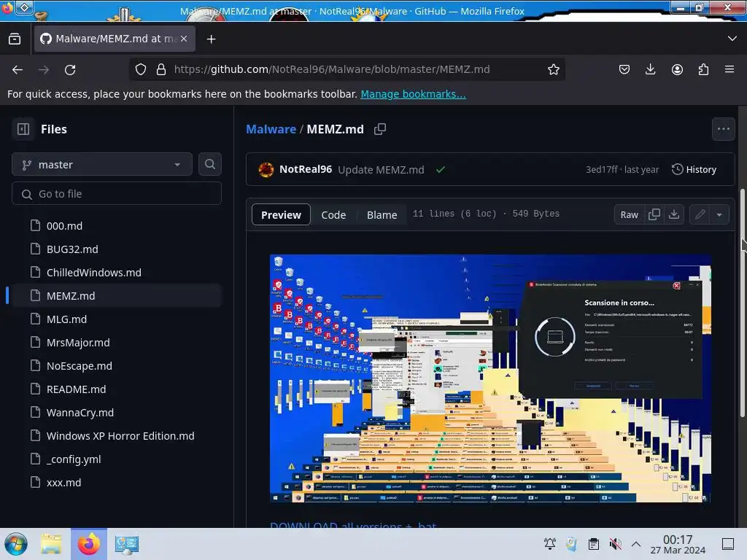This screenshot has width=747, height=560.
Task: Open NotReal96 profile link
Action: click(306, 169)
